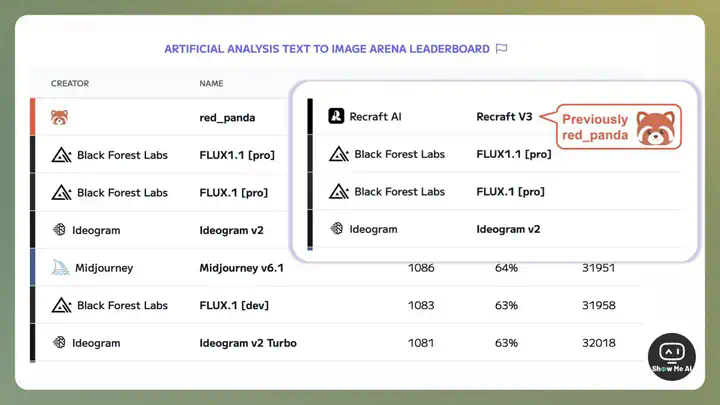This screenshot has width=720, height=405.
Task: Click Ideogram logo in the overlay panel
Action: click(x=337, y=228)
